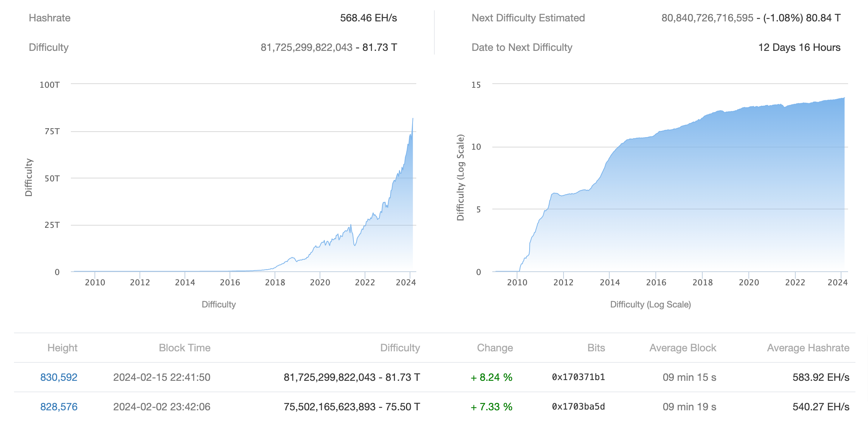Click the Height column header

pyautogui.click(x=62, y=348)
